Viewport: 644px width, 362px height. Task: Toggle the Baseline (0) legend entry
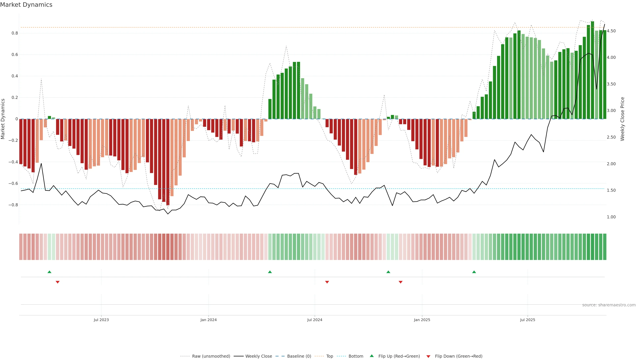[x=299, y=356]
